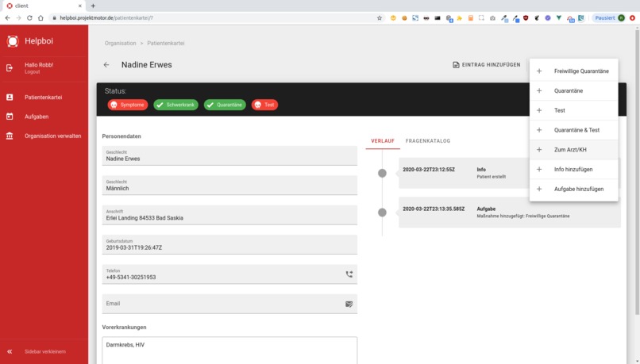Collapse sidebar with double-chevron icon
The image size is (640, 364).
pyautogui.click(x=10, y=351)
